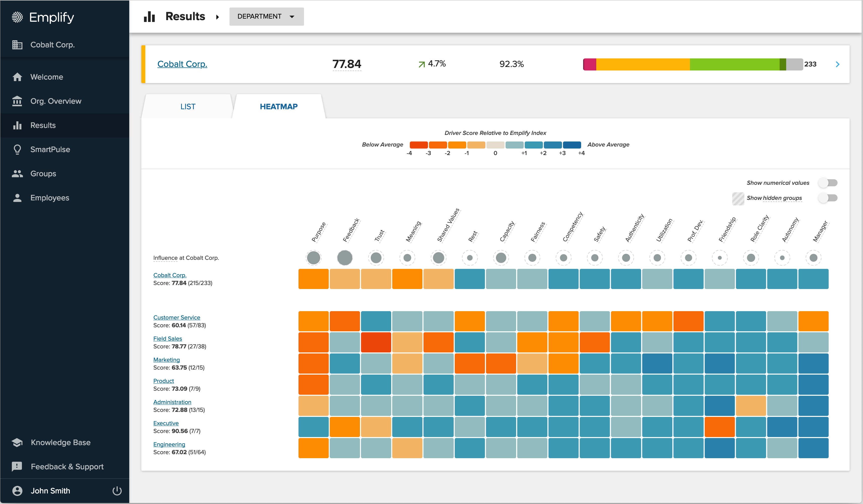
Task: Enable the Show numerical values toggle
Action: tap(827, 183)
